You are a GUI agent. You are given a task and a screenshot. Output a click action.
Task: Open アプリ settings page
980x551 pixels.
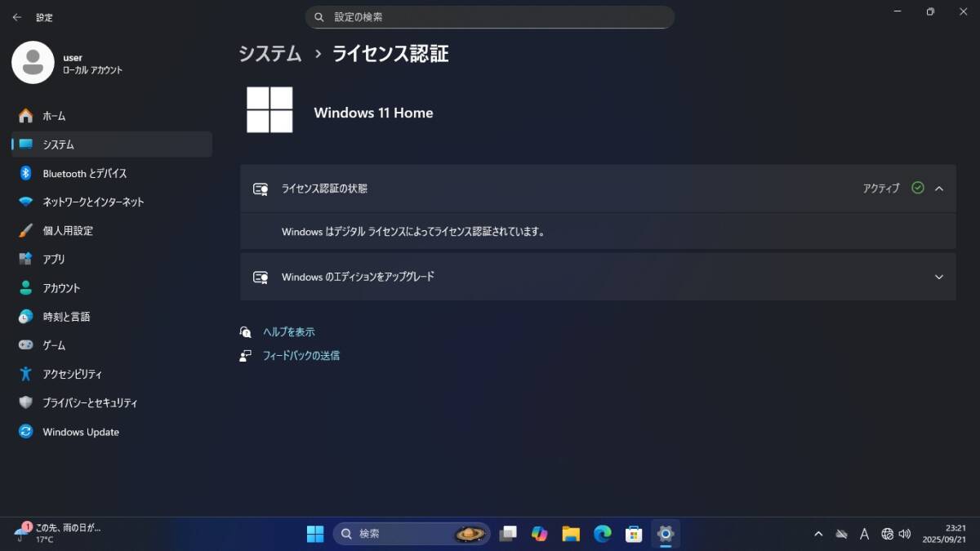(112, 259)
